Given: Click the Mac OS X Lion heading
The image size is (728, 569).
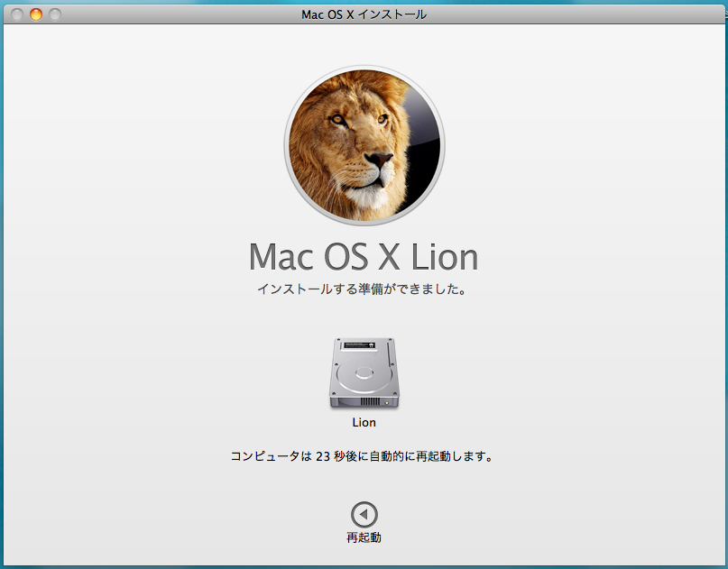Looking at the screenshot, I should click(x=364, y=257).
